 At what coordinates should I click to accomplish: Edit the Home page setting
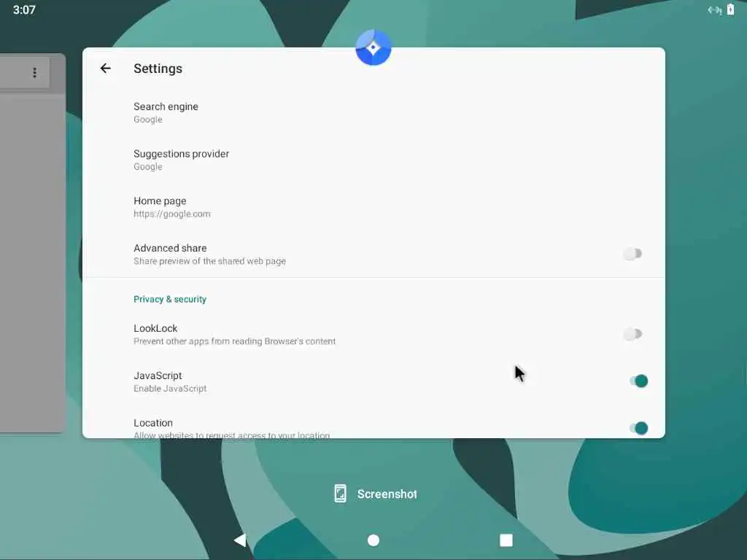(x=373, y=206)
